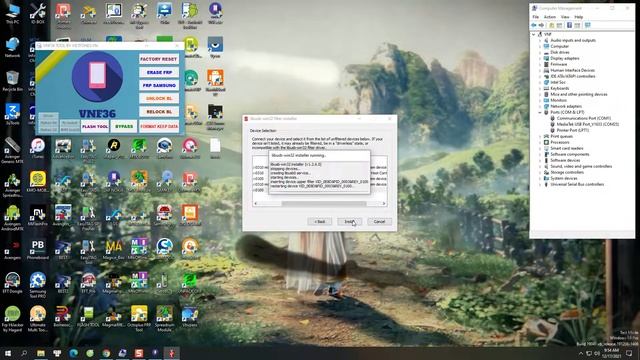Open the MiFlashPro desktop icon
This screenshot has width=640, height=360.
coord(38,216)
